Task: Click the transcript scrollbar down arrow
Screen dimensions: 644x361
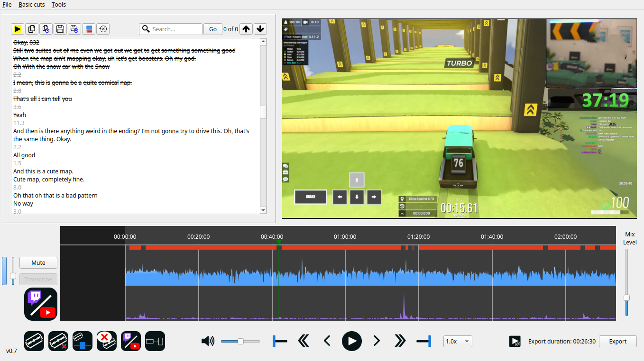Action: tap(264, 210)
